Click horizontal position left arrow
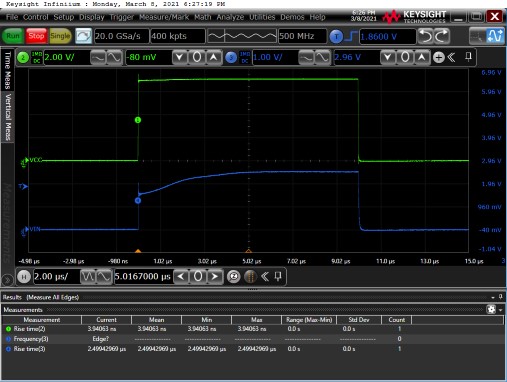Screen dimensions: 507x382 point(181,277)
